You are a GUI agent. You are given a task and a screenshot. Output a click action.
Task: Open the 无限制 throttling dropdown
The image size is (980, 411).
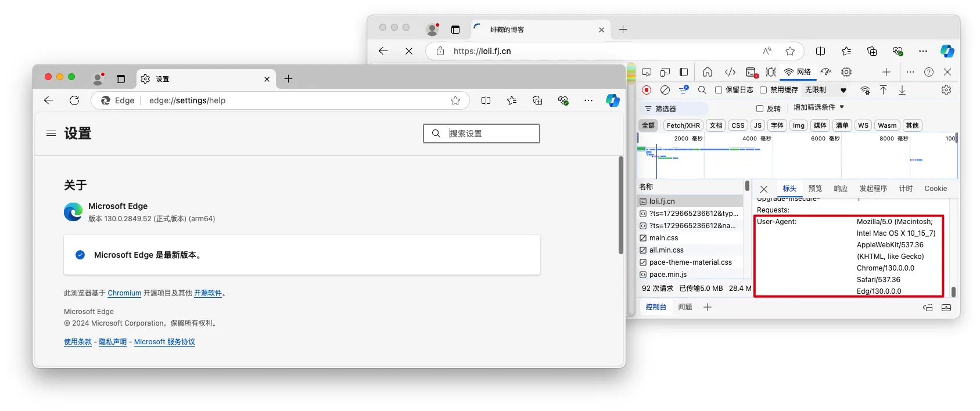point(825,90)
